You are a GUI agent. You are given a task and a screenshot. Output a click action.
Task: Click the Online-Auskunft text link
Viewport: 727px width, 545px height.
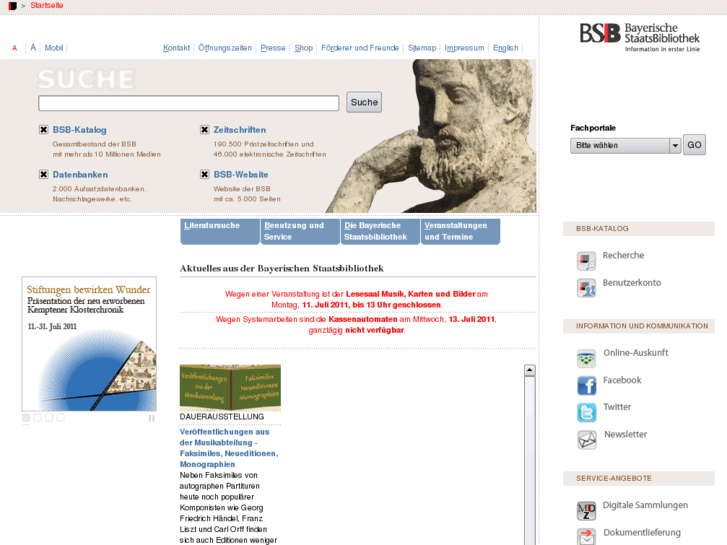tap(636, 353)
